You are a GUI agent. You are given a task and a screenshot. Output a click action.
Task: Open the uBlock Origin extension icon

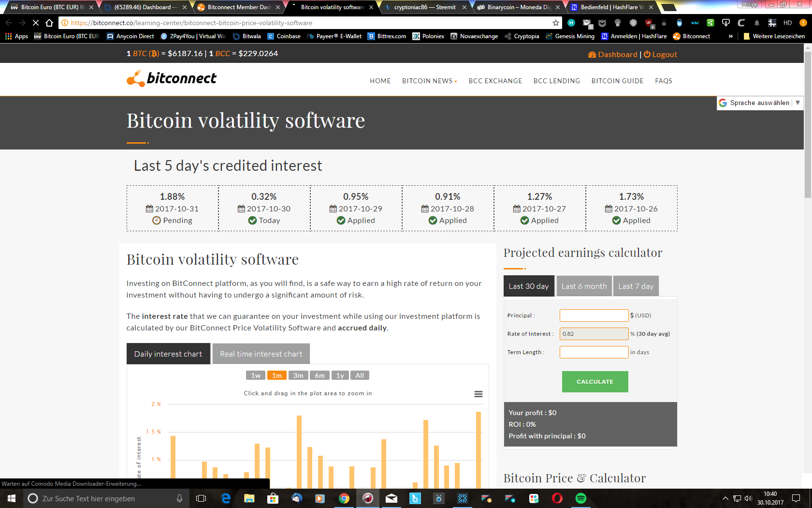(649, 23)
